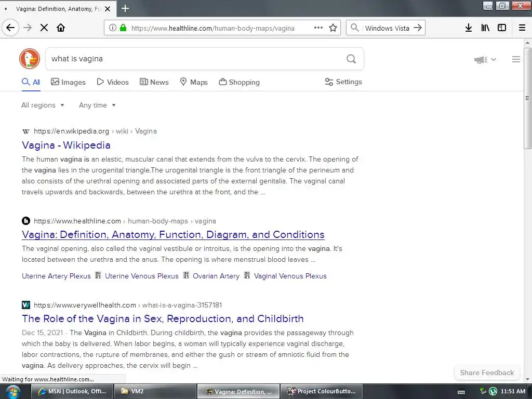Image resolution: width=532 pixels, height=399 pixels.
Task: Click the keyboard icon in the system tray
Action: click(x=461, y=392)
